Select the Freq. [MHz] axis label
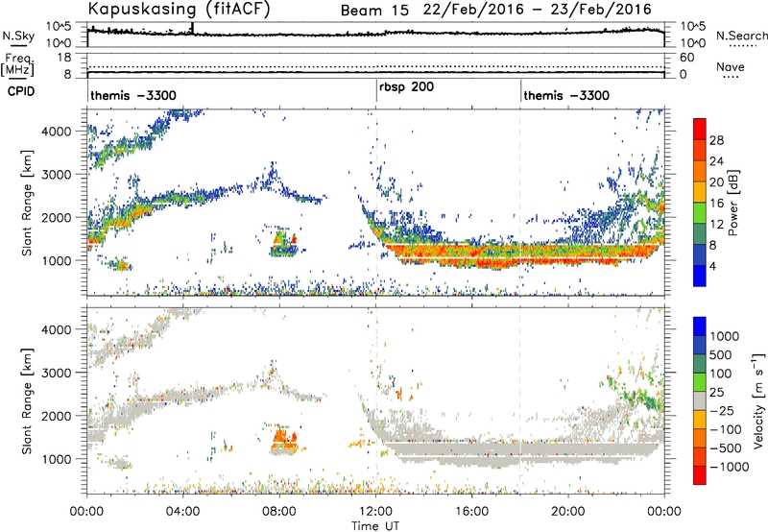 click(18, 65)
